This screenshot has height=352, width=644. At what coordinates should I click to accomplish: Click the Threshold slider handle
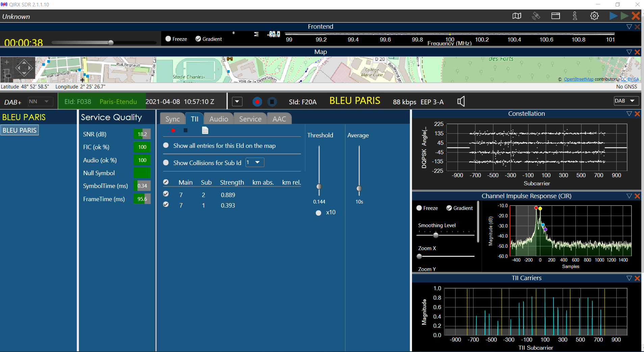(319, 187)
